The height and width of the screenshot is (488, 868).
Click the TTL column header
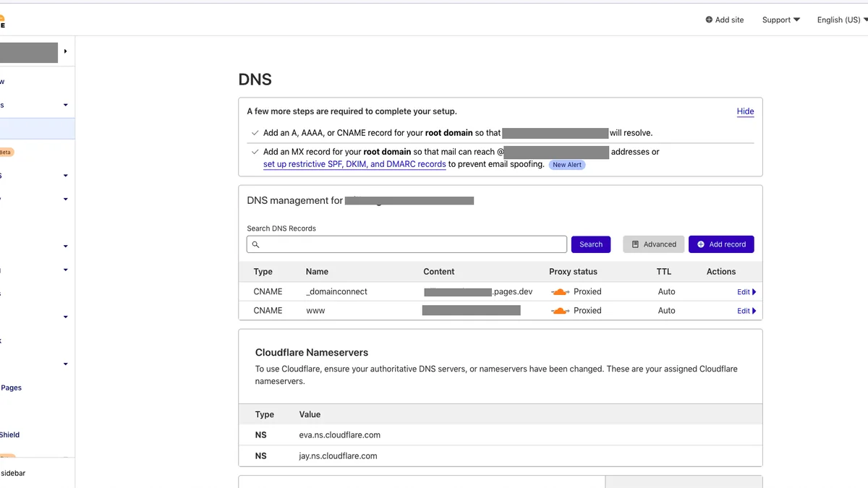pos(664,272)
